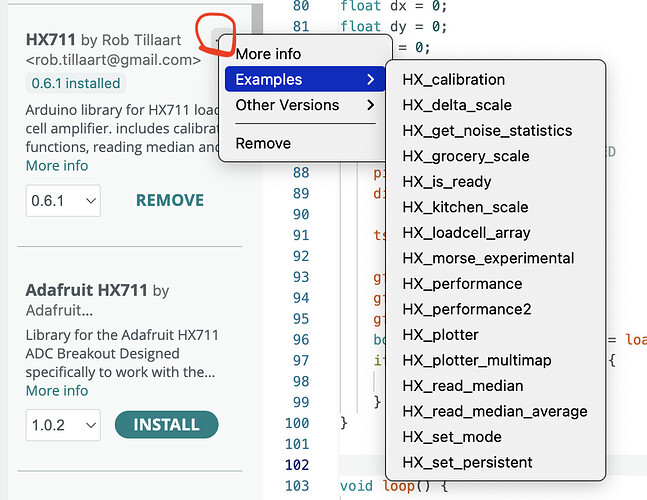Open version dropdown showing 0.6.1
647x500 pixels.
click(63, 200)
